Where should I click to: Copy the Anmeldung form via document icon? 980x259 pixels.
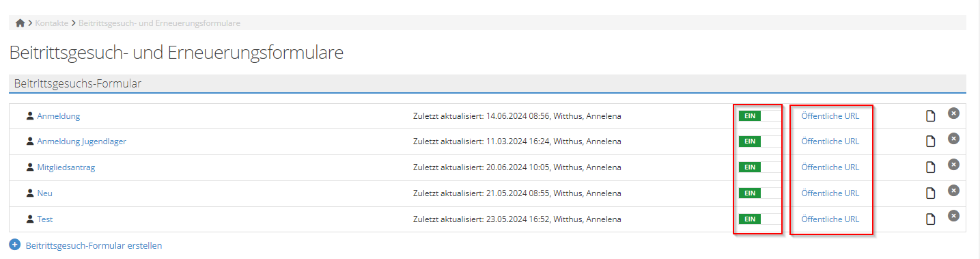click(930, 116)
